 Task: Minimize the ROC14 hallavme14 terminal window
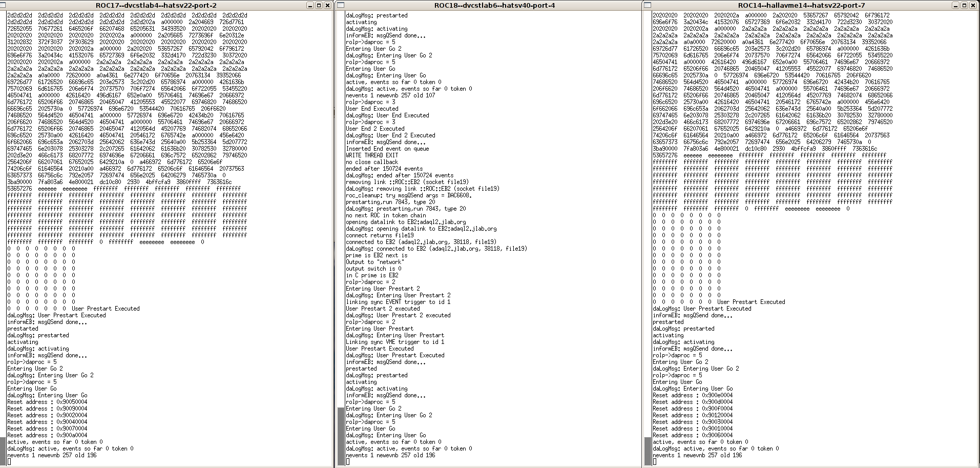[x=956, y=5]
